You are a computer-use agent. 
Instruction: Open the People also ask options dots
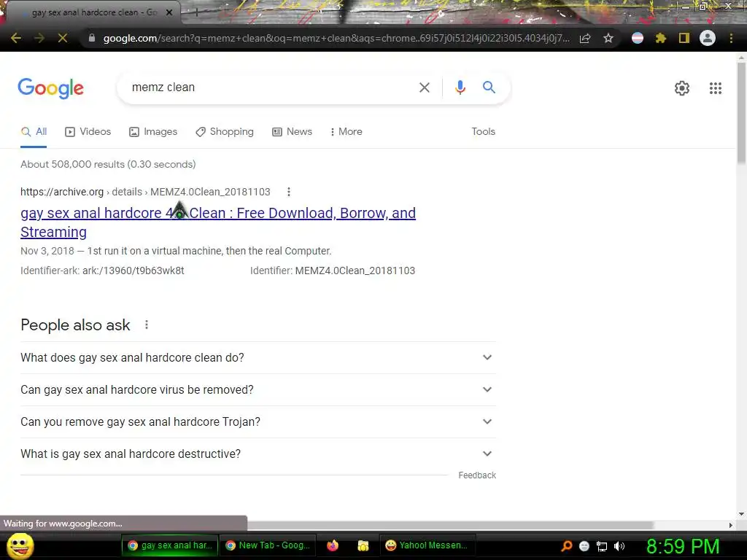[147, 324]
